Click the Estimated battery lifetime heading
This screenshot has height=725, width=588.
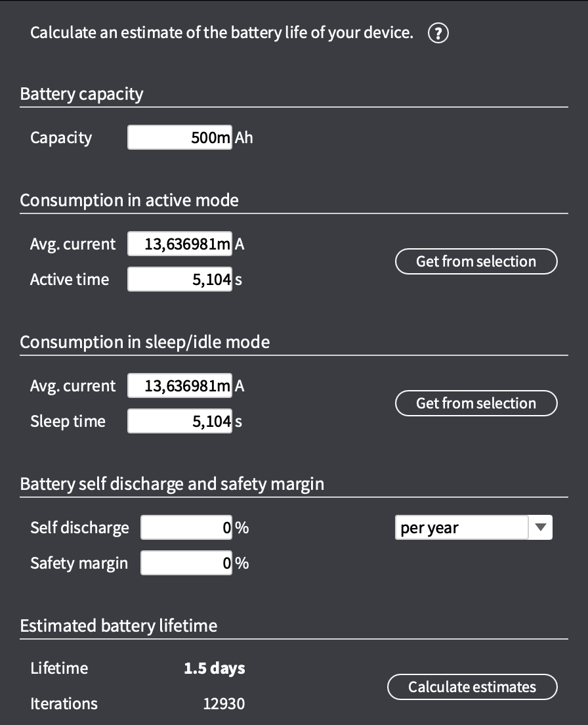pyautogui.click(x=119, y=626)
